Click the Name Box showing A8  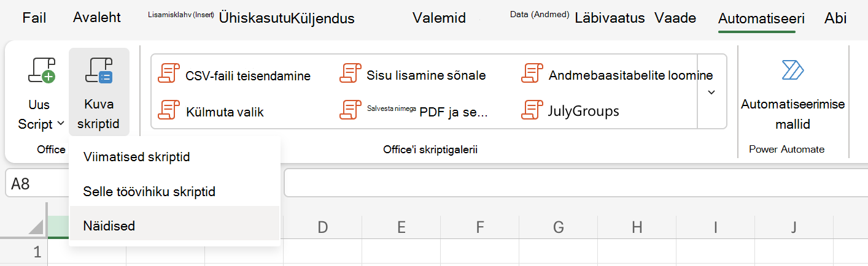point(37,184)
